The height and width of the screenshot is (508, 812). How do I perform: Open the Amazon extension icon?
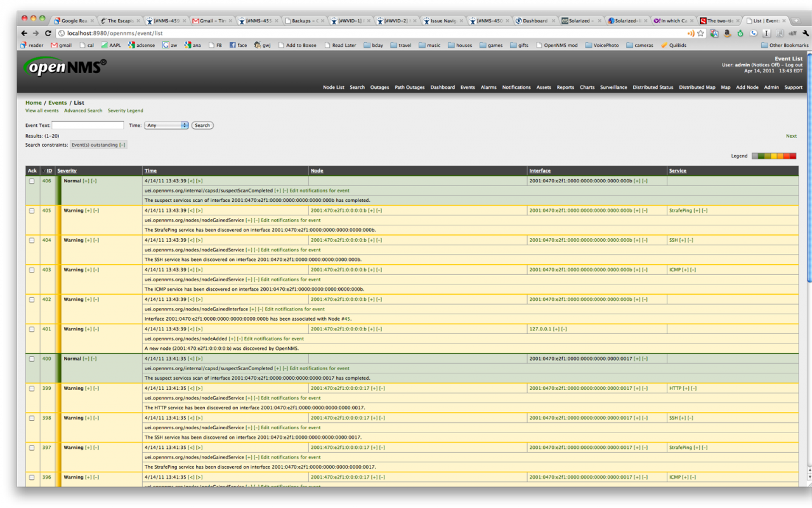(x=728, y=33)
